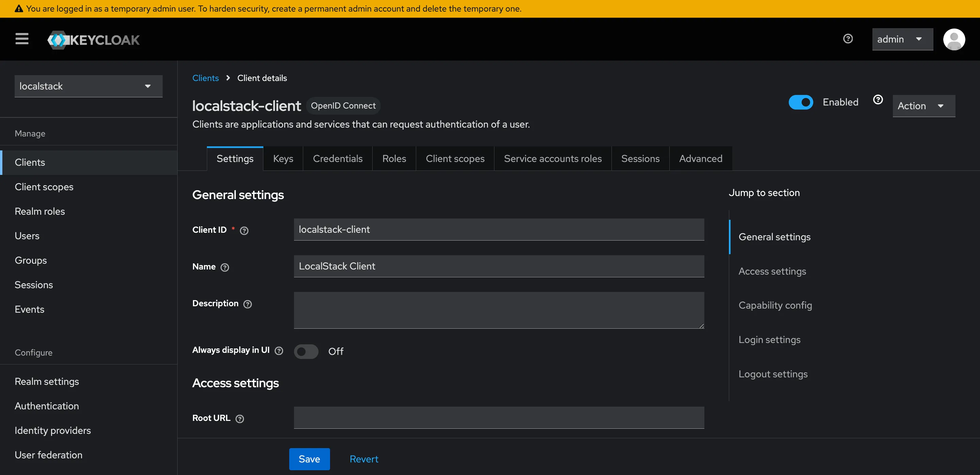Viewport: 980px width, 475px height.
Task: Click inside the Root URL input field
Action: pyautogui.click(x=499, y=417)
